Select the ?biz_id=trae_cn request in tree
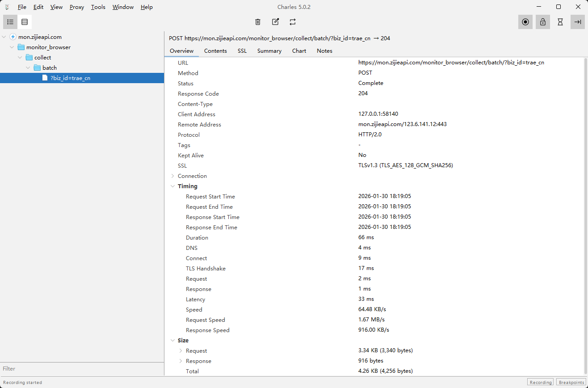 click(82, 78)
